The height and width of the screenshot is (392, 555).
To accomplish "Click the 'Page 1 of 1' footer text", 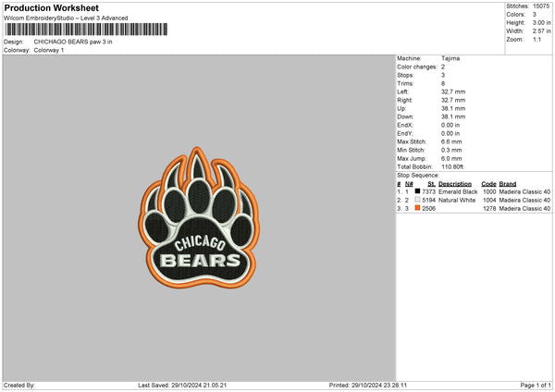I will coord(536,386).
